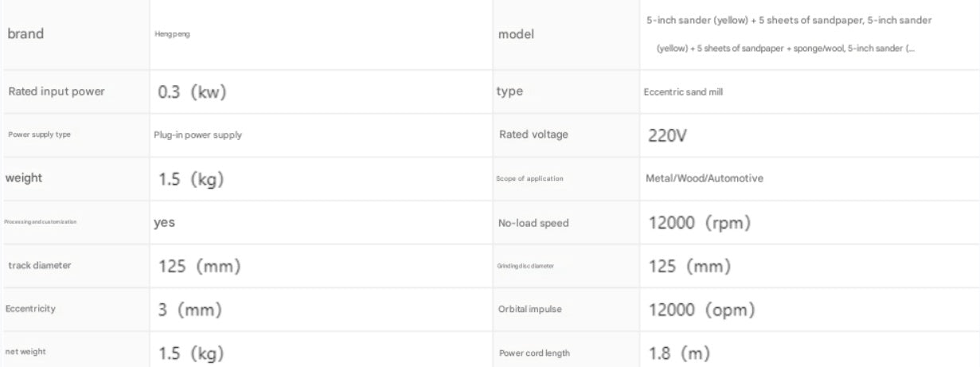Screen dimensions: 980x367
Task: Click the 'Rated voltage' label
Action: click(533, 135)
